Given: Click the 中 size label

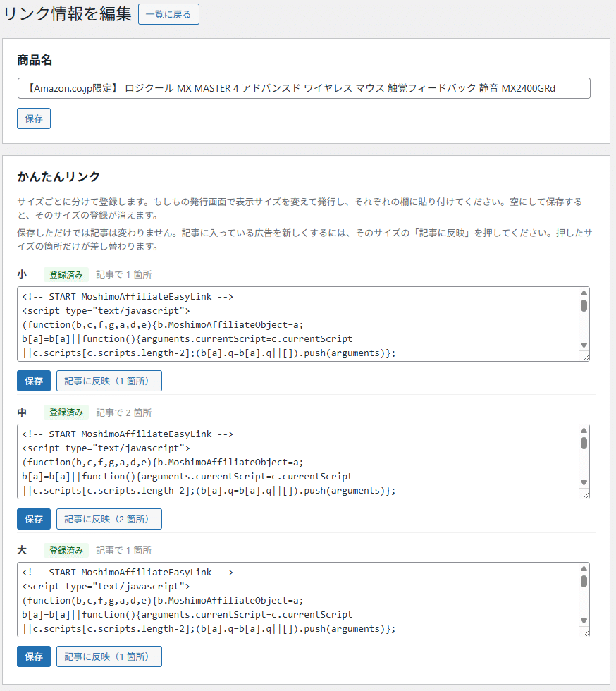Looking at the screenshot, I should (22, 412).
